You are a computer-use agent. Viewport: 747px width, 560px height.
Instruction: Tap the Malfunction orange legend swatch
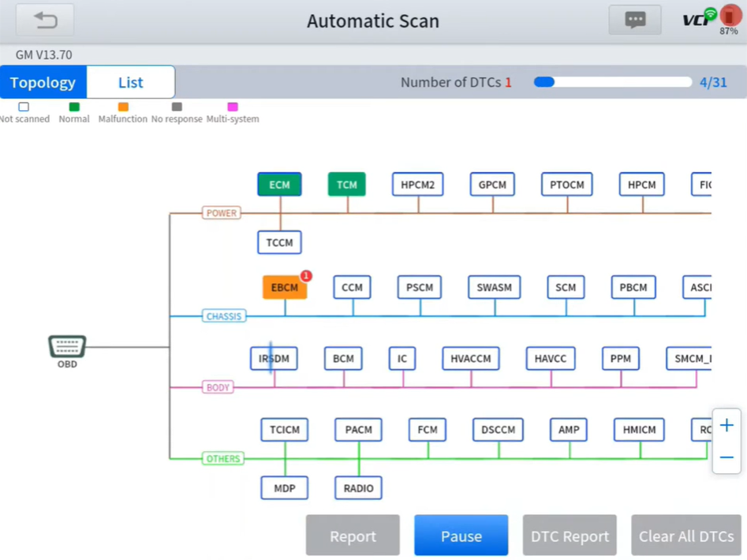[x=123, y=106]
